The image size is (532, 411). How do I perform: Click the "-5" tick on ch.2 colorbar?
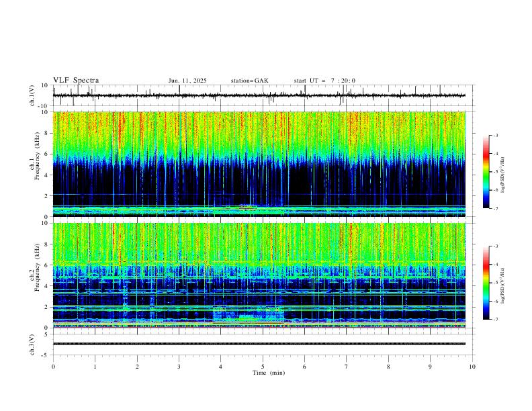point(495,283)
